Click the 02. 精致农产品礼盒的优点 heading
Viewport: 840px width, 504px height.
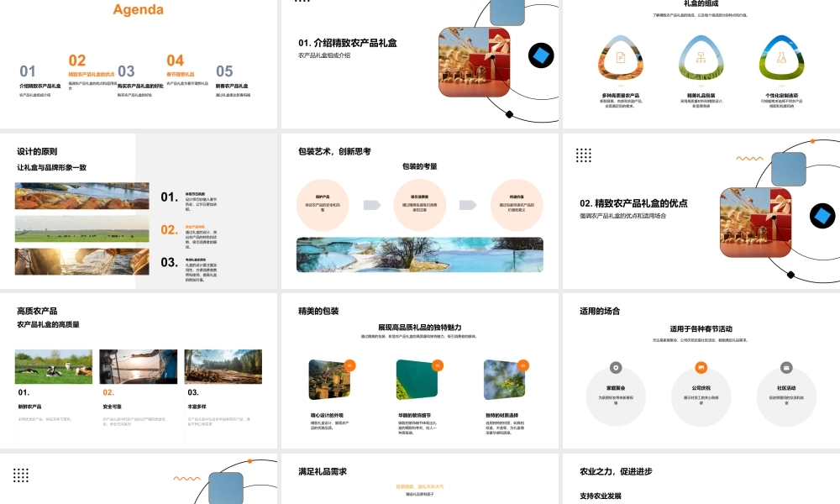[633, 203]
